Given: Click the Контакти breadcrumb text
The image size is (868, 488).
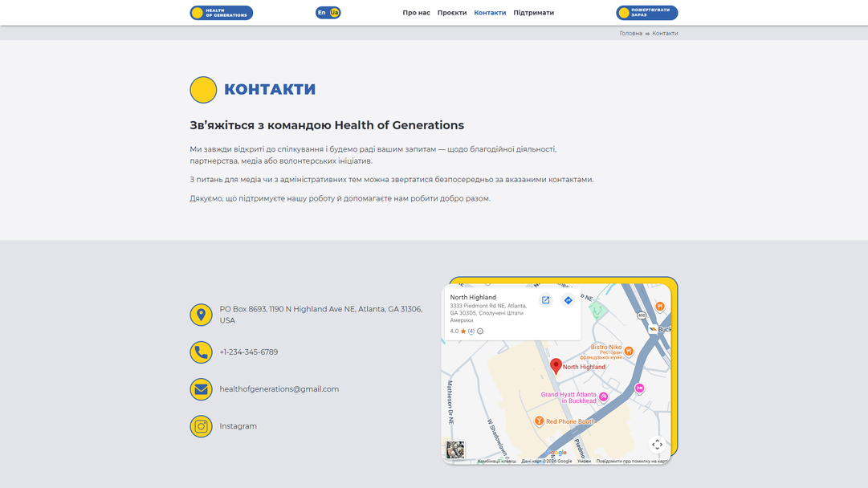Looking at the screenshot, I should 665,33.
